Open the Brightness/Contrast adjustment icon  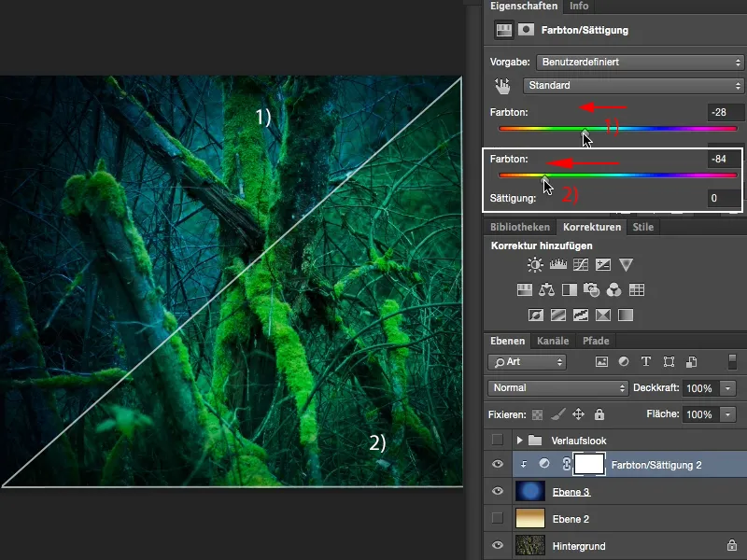[533, 264]
